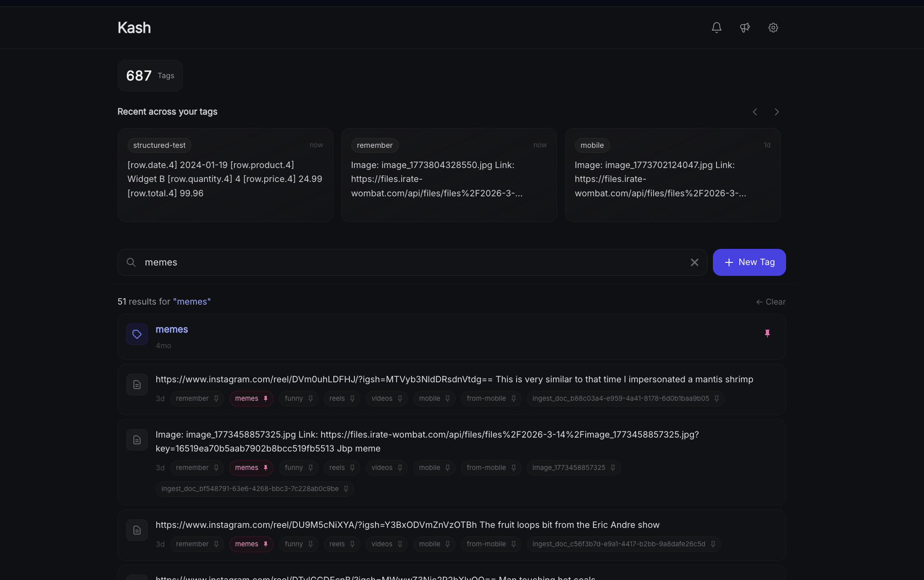924x580 pixels.
Task: Click the memes tag icon
Action: (x=137, y=334)
